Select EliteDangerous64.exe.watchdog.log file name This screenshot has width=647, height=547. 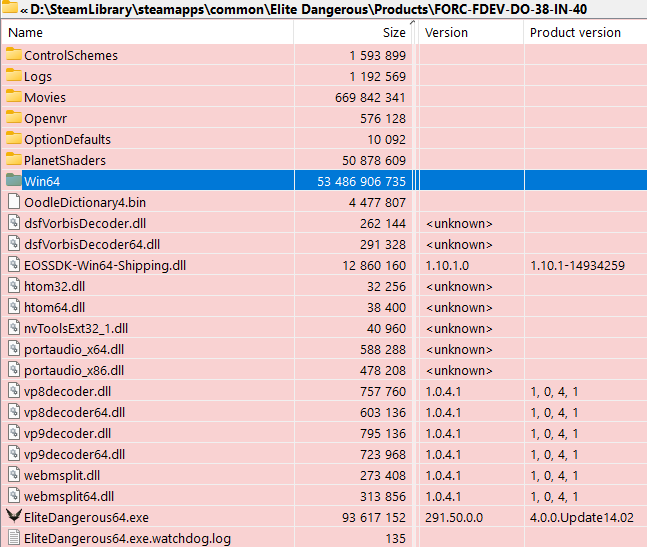point(128,538)
